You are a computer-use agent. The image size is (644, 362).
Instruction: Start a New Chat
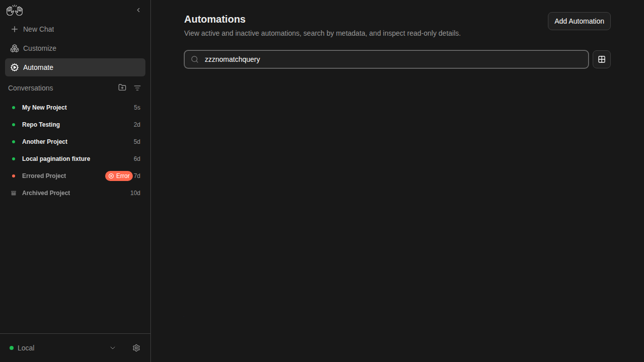click(x=75, y=29)
